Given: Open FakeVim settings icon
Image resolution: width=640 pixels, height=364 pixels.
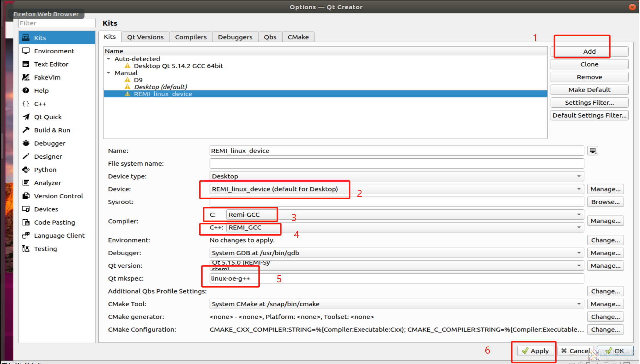Looking at the screenshot, I should (26, 77).
